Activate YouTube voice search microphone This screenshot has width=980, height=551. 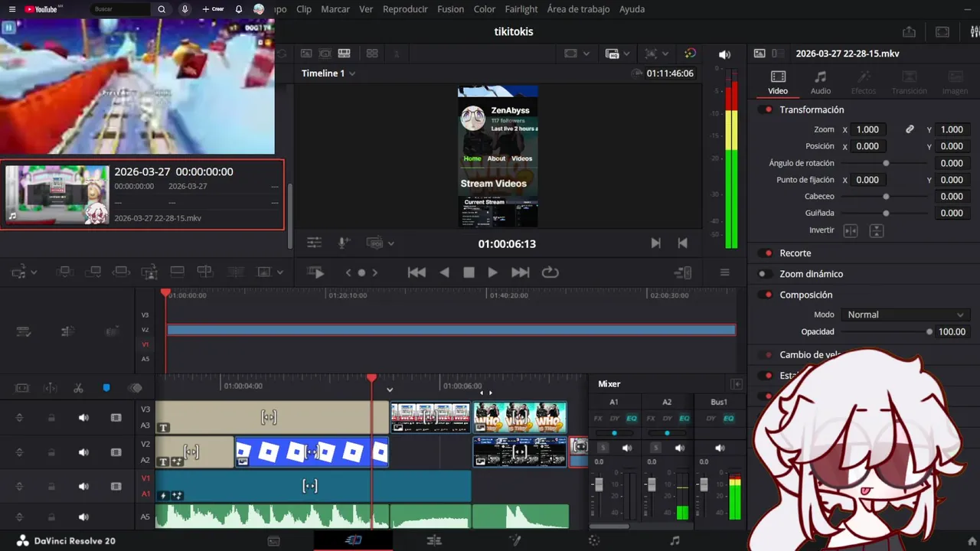[x=185, y=9]
